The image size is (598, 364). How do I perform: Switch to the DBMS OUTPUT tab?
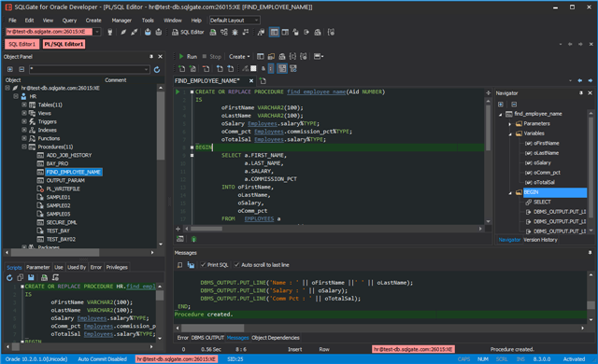(207, 338)
